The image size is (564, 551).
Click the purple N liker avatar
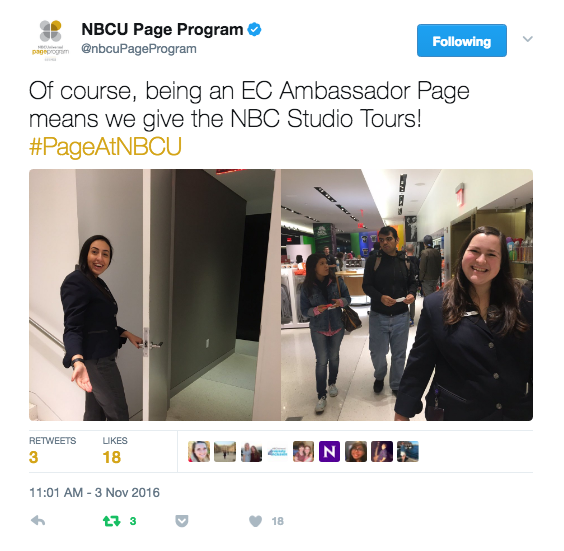tap(329, 451)
